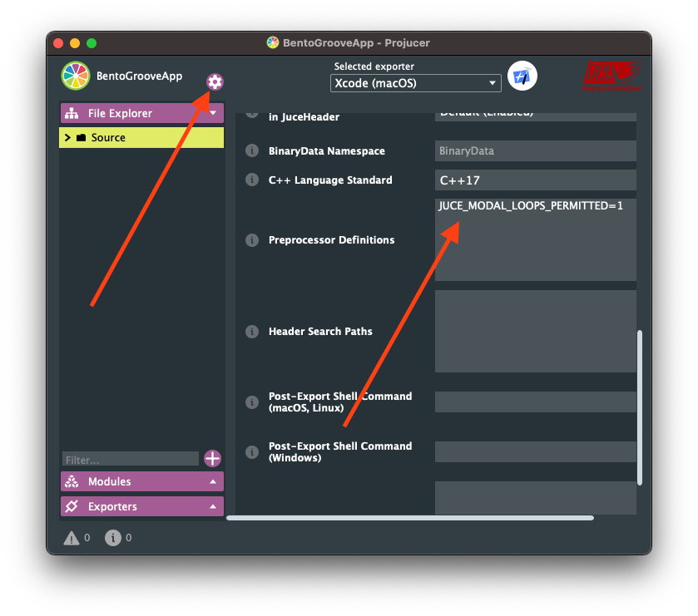The height and width of the screenshot is (616, 698).
Task: Click the vertical scrollbar of the settings pane
Action: (x=640, y=407)
